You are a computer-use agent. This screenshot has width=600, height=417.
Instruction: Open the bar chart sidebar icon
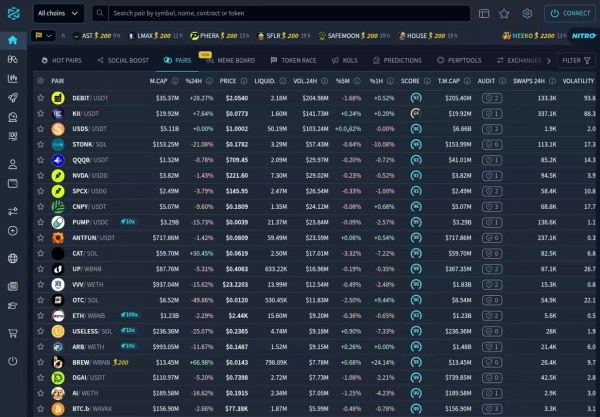[13, 78]
